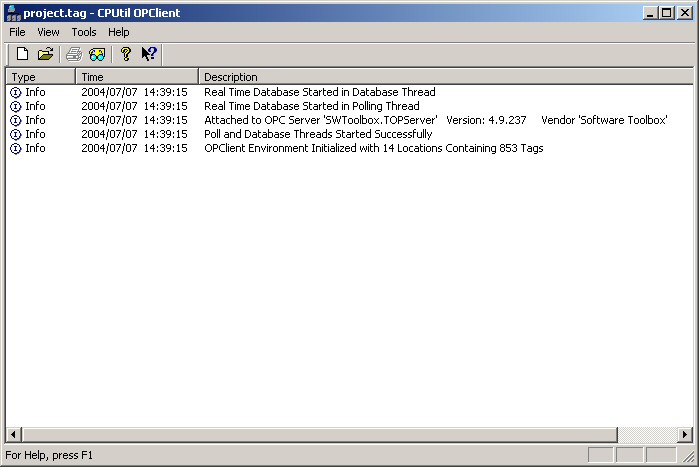Click the Open folder toolbar icon
The image size is (699, 467).
click(45, 54)
